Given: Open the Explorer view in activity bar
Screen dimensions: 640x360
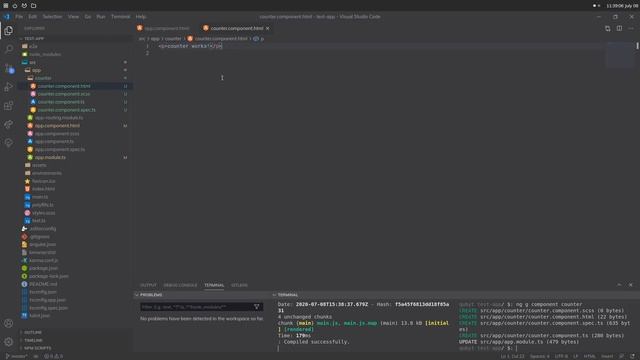Looking at the screenshot, I should [9, 31].
